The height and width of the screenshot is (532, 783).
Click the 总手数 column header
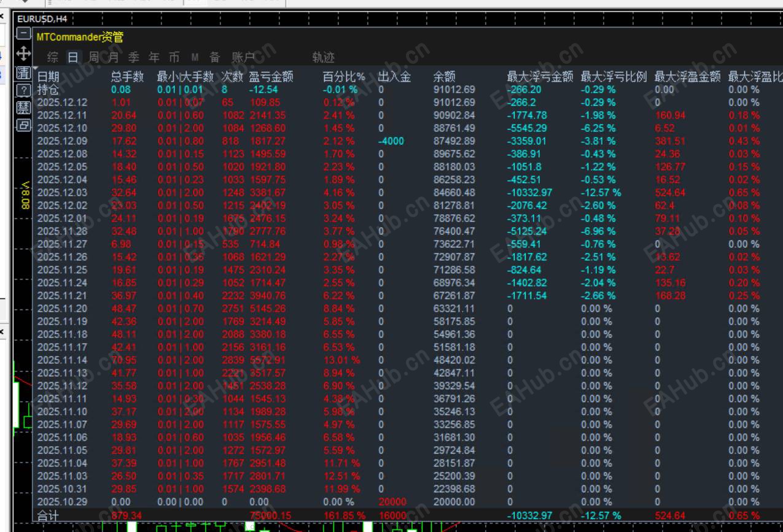127,77
